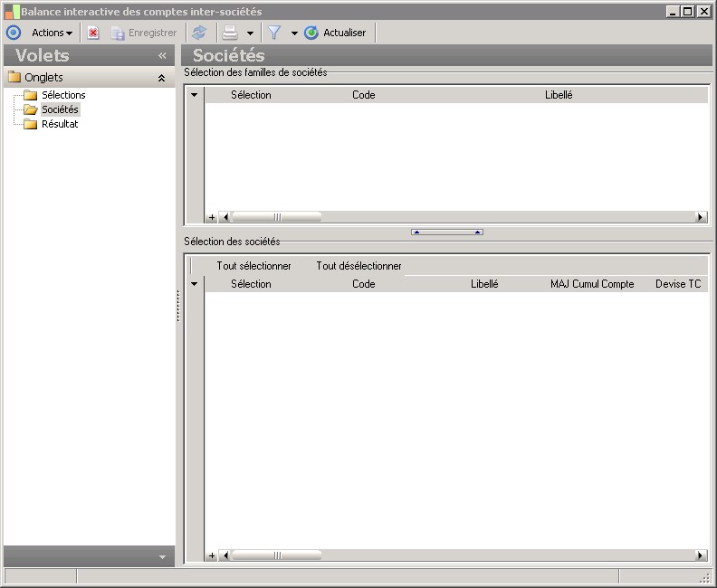Open the printer options dropdown arrow

coord(250,33)
